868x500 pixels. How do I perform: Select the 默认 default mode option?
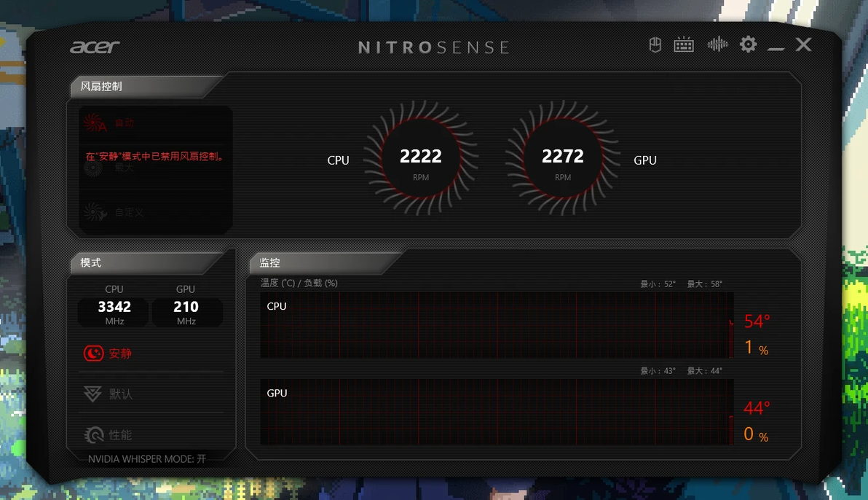pyautogui.click(x=151, y=394)
